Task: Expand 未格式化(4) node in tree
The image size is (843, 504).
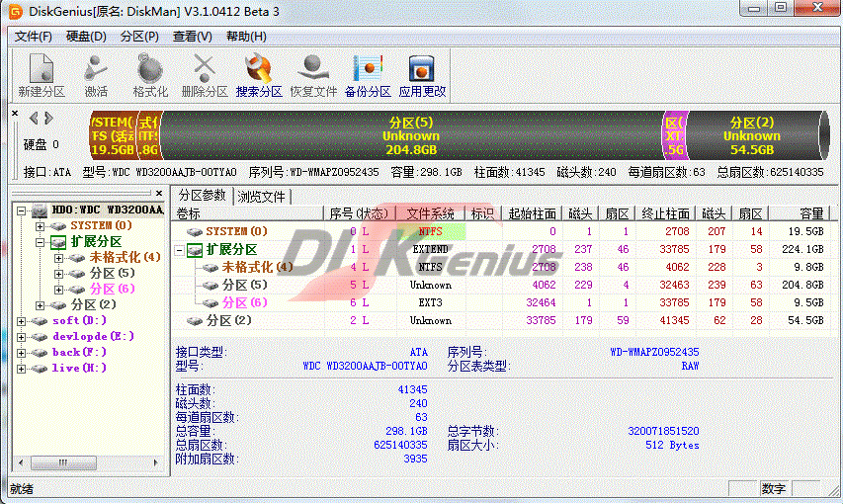Action: click(58, 258)
